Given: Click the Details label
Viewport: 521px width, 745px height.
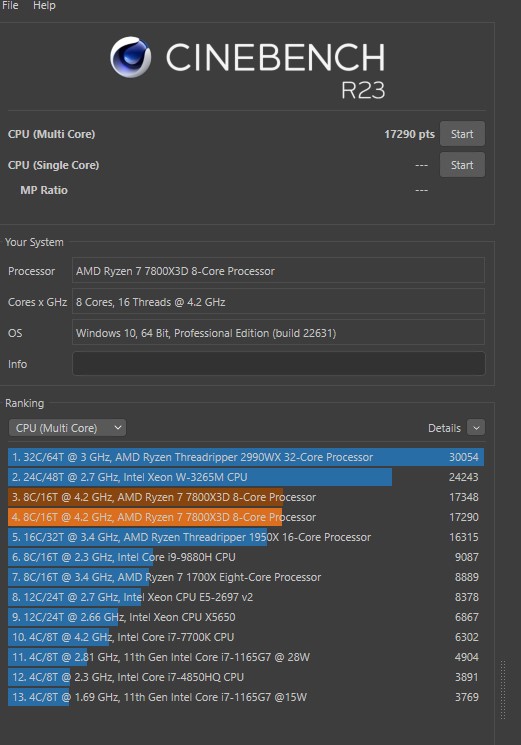Looking at the screenshot, I should pos(444,428).
